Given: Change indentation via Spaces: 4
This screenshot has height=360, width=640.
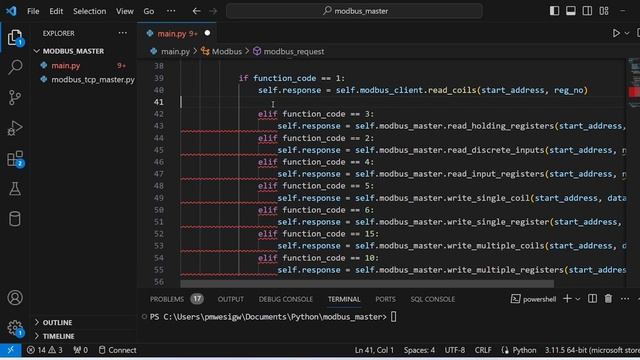Looking at the screenshot, I should pyautogui.click(x=419, y=350).
